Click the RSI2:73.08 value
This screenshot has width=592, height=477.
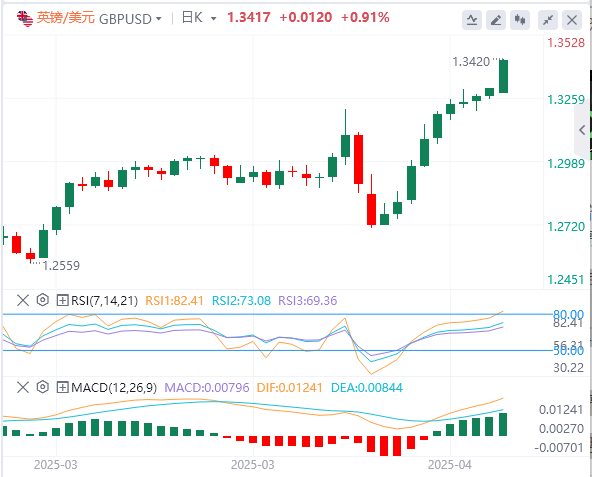pos(241,301)
